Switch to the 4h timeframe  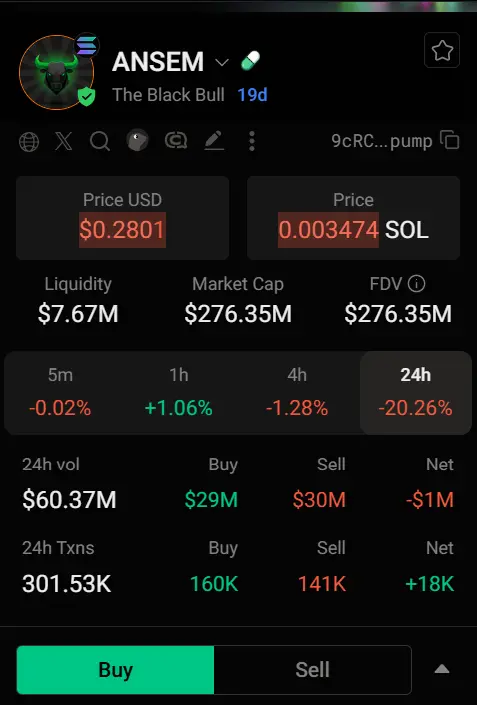[297, 393]
